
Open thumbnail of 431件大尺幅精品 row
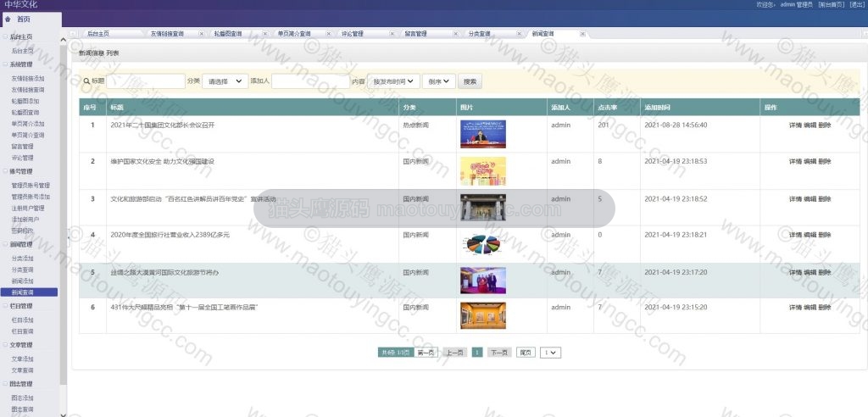(482, 315)
